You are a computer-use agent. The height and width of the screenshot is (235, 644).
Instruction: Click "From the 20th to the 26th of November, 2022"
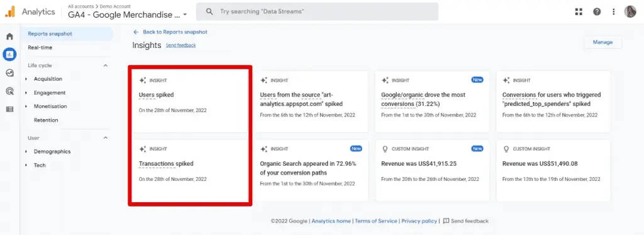pyautogui.click(x=430, y=180)
